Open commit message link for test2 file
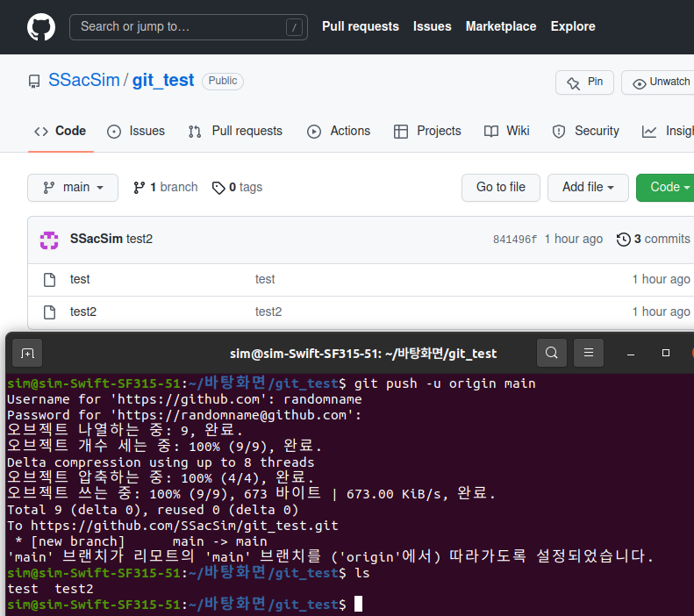The image size is (694, 616). 268,312
